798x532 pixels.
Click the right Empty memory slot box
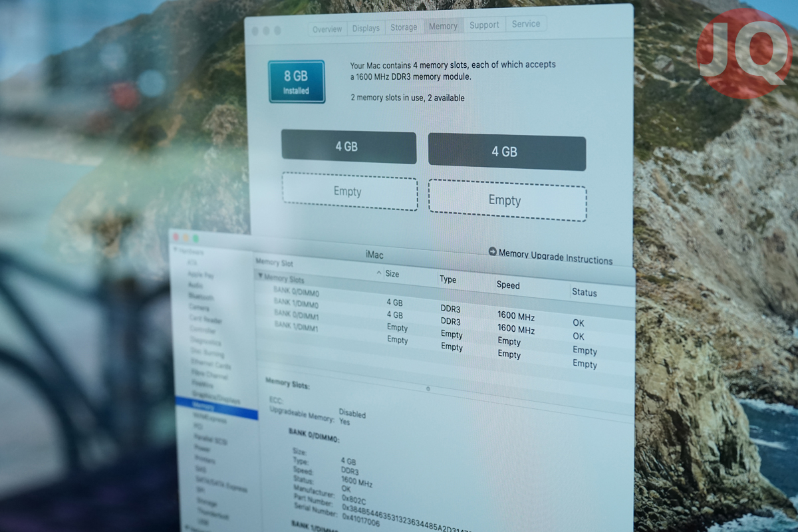pos(507,200)
